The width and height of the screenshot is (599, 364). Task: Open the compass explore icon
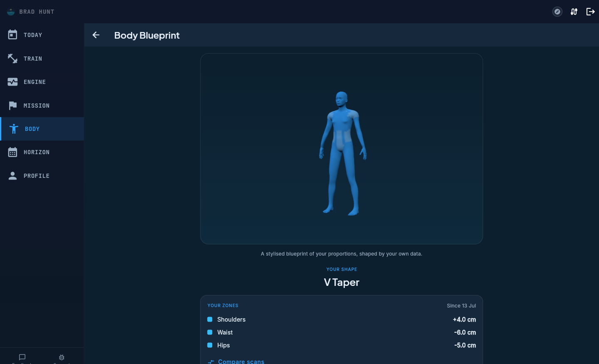coord(557,12)
